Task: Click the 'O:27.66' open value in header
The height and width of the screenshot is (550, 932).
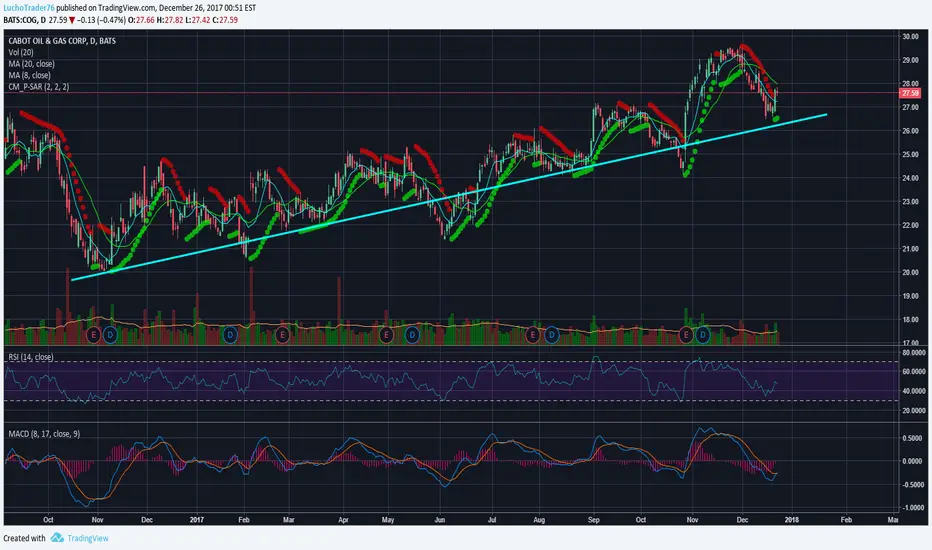Action: 141,20
